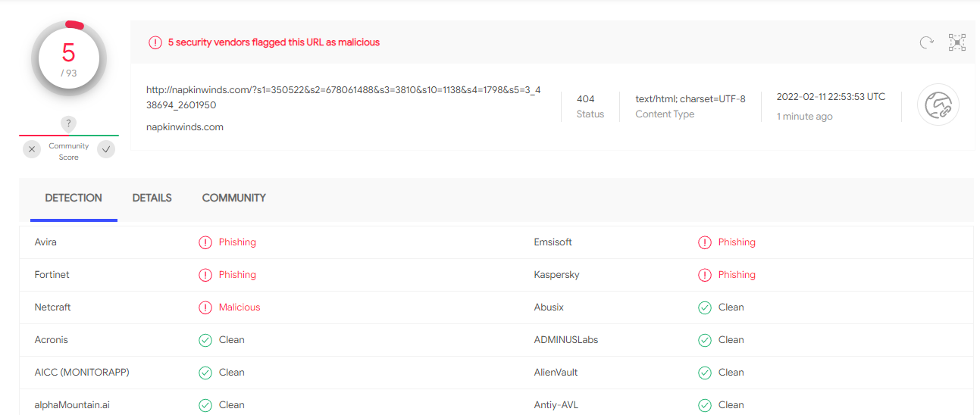This screenshot has height=415, width=980.
Task: Click the community score question mark
Action: 68,123
